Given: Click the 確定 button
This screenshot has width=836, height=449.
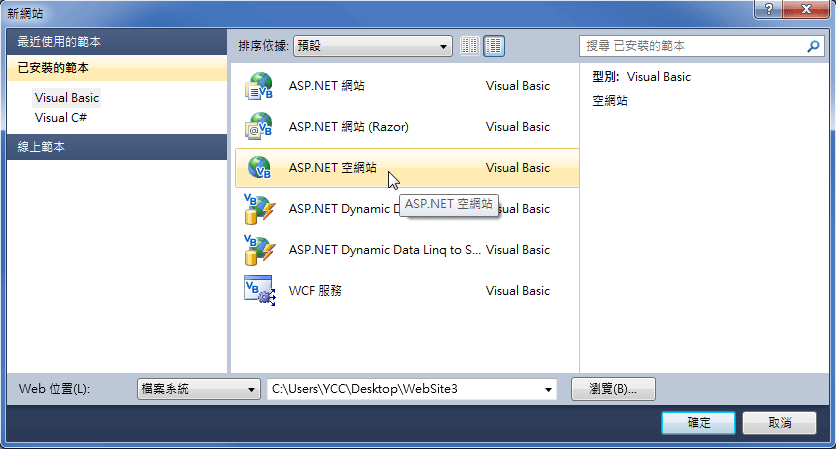Looking at the screenshot, I should tap(698, 423).
